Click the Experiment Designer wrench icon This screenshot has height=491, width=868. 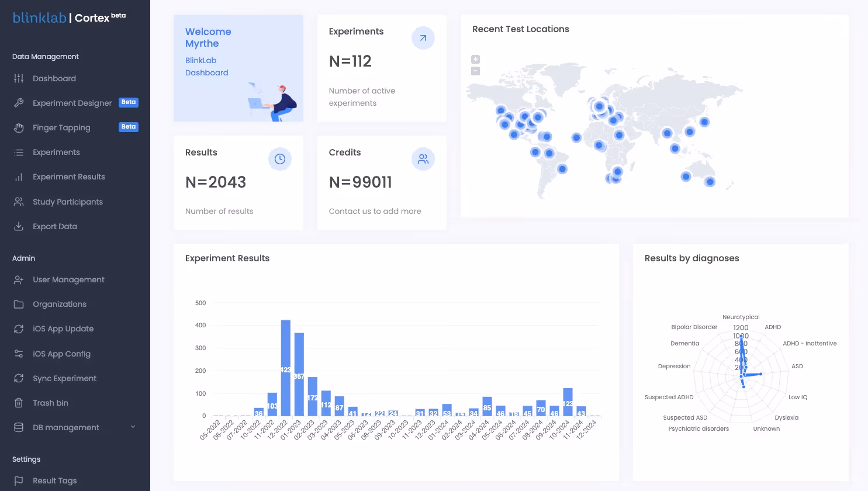(19, 103)
